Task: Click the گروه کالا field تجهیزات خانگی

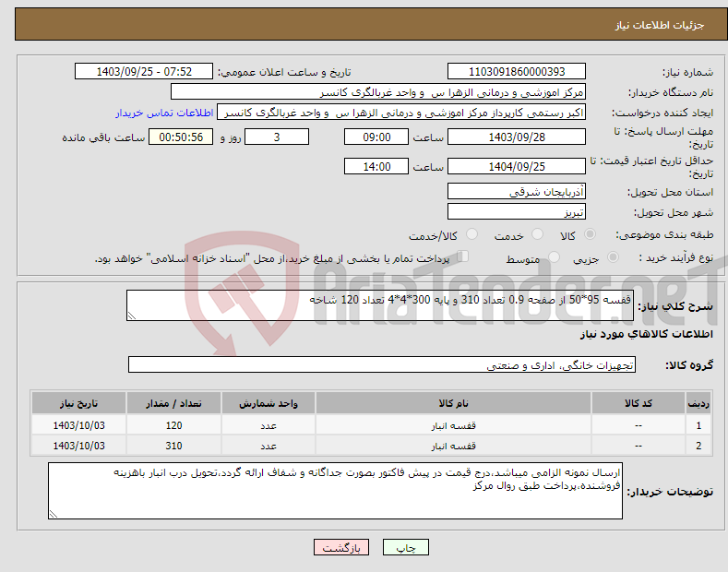Action: [x=382, y=365]
